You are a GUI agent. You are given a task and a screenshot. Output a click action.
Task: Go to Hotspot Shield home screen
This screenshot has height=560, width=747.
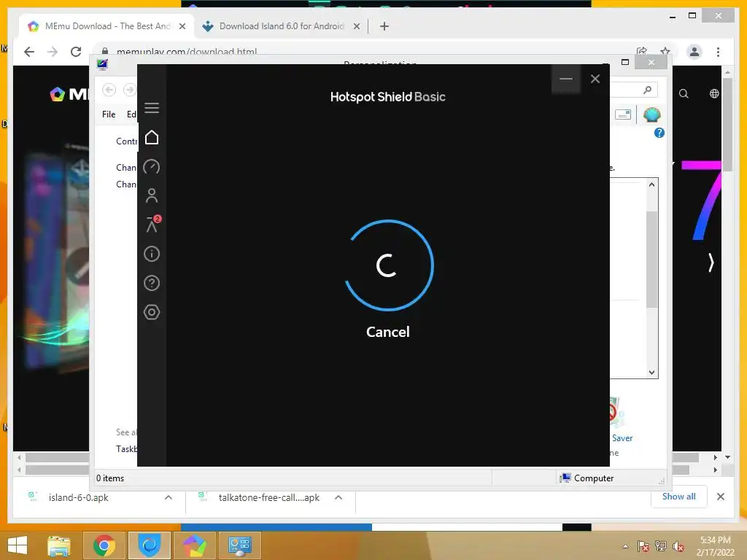152,137
